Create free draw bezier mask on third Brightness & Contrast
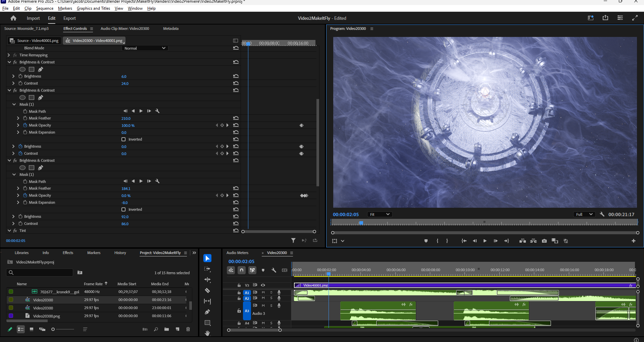This screenshot has width=644, height=342. pyautogui.click(x=41, y=167)
